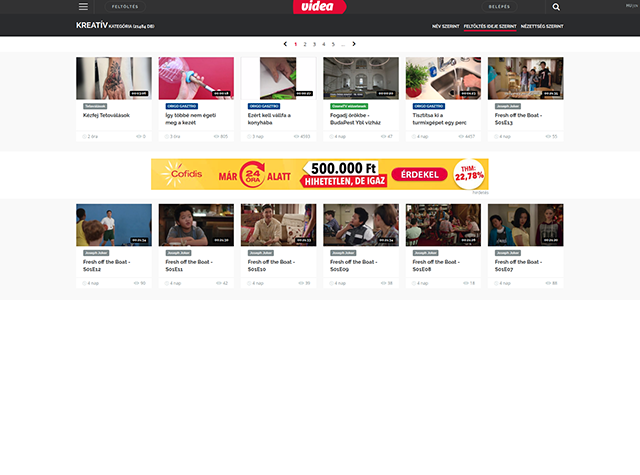This screenshot has width=640, height=475.
Task: Sort by Név szerint
Action: (445, 26)
